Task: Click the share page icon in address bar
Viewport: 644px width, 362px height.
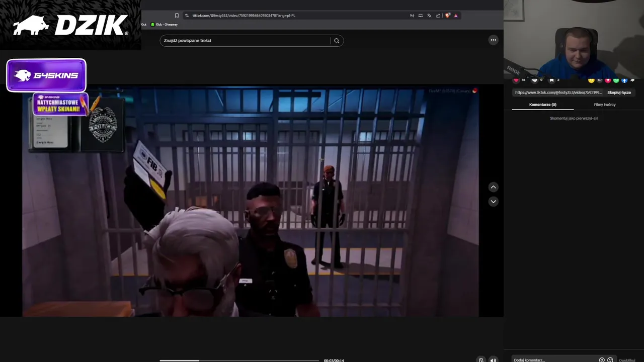Action: click(x=438, y=16)
